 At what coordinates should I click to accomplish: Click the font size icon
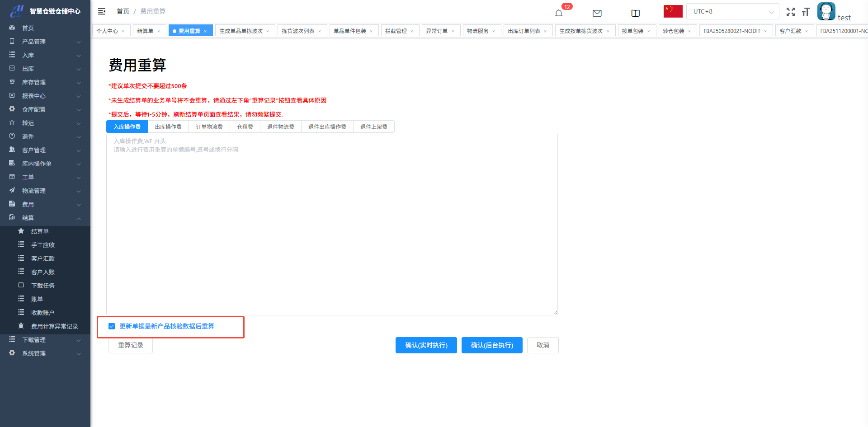[x=806, y=12]
